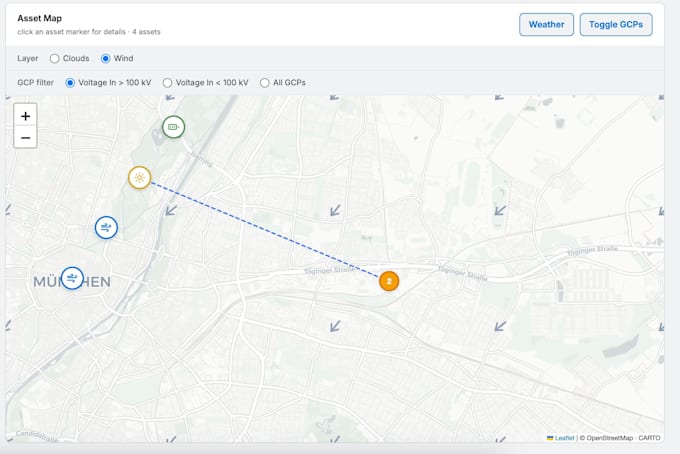Screen dimensions: 680x454
Task: Click the Toggle GCPs button
Action: (x=616, y=25)
